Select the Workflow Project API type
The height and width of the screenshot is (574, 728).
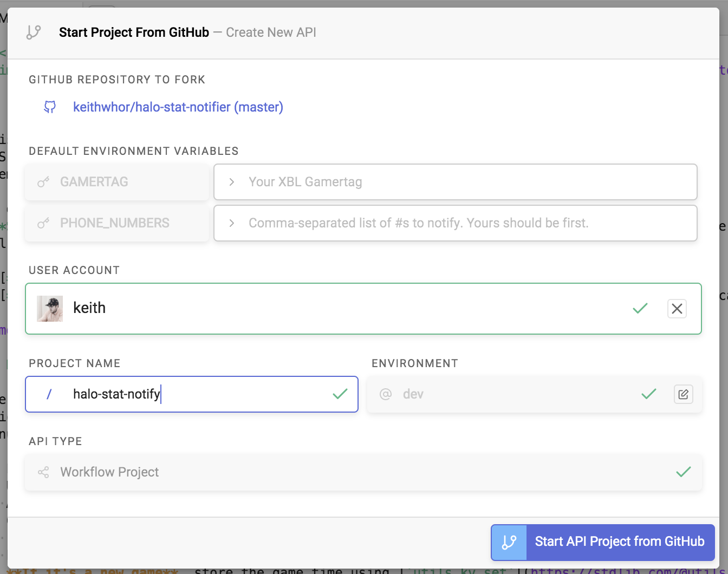coord(363,472)
